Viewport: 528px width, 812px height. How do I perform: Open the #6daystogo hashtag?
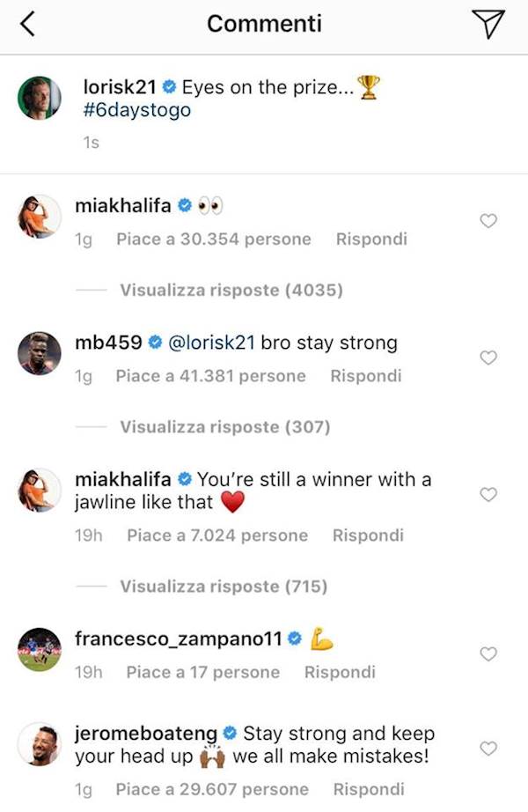click(136, 112)
